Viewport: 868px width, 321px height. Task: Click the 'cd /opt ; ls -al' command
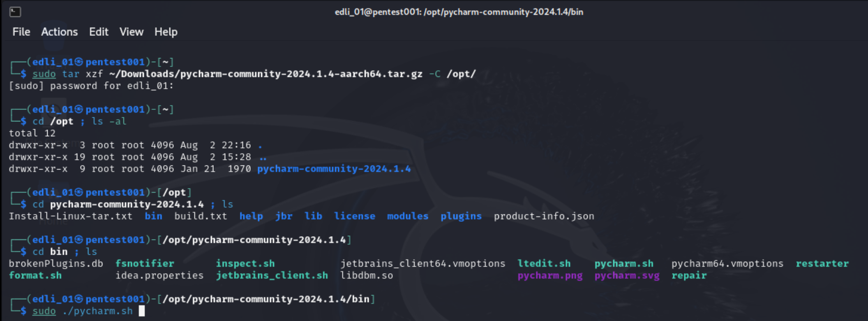pos(79,121)
